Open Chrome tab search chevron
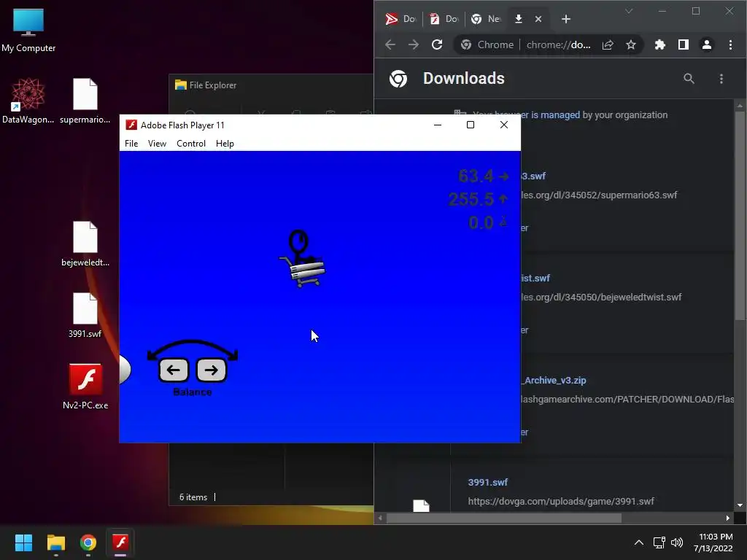 629,12
